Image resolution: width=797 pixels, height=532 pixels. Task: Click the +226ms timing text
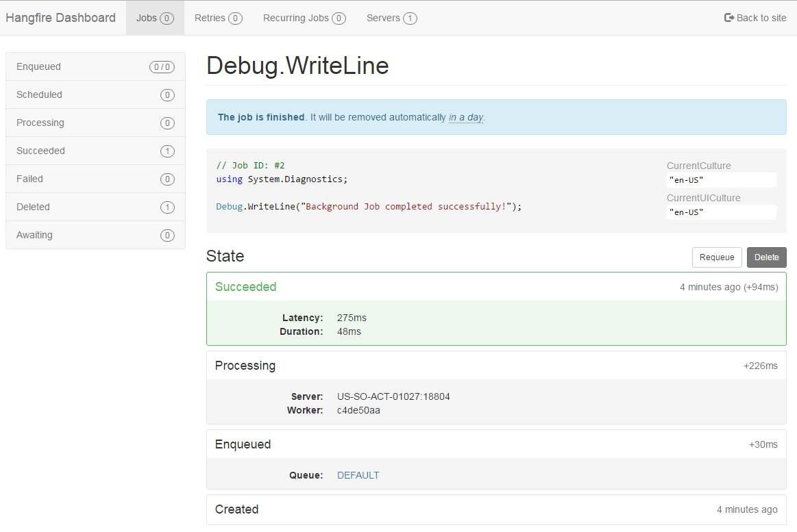(x=761, y=366)
